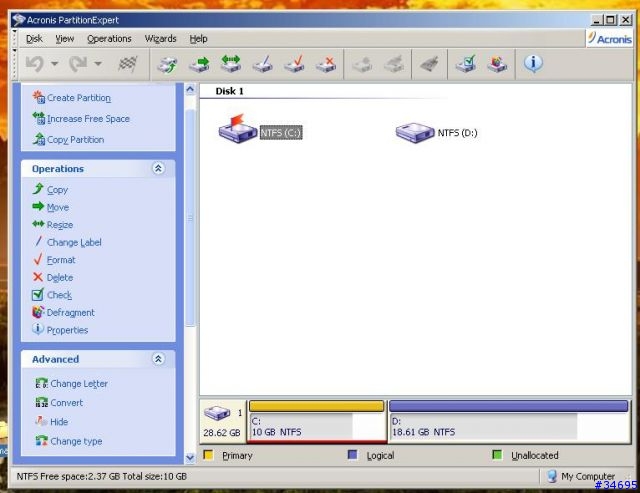Click the grayed disk icon after Delete
640x493 pixels.
click(x=362, y=64)
